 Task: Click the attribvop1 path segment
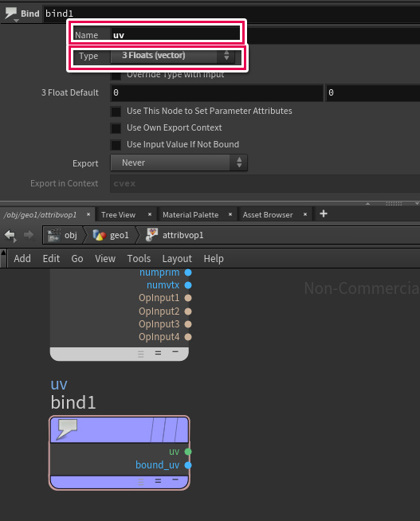(175, 235)
